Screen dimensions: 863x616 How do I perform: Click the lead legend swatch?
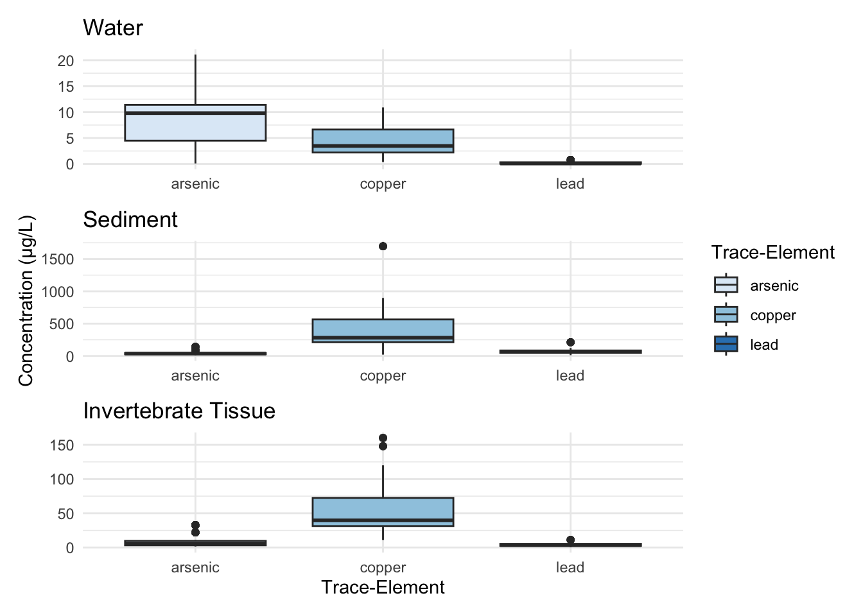pyautogui.click(x=726, y=345)
